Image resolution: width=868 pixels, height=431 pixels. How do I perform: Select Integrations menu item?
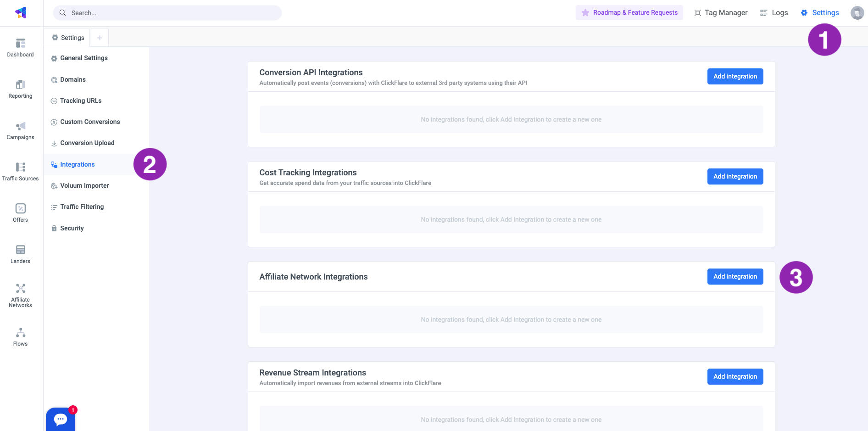(97, 164)
